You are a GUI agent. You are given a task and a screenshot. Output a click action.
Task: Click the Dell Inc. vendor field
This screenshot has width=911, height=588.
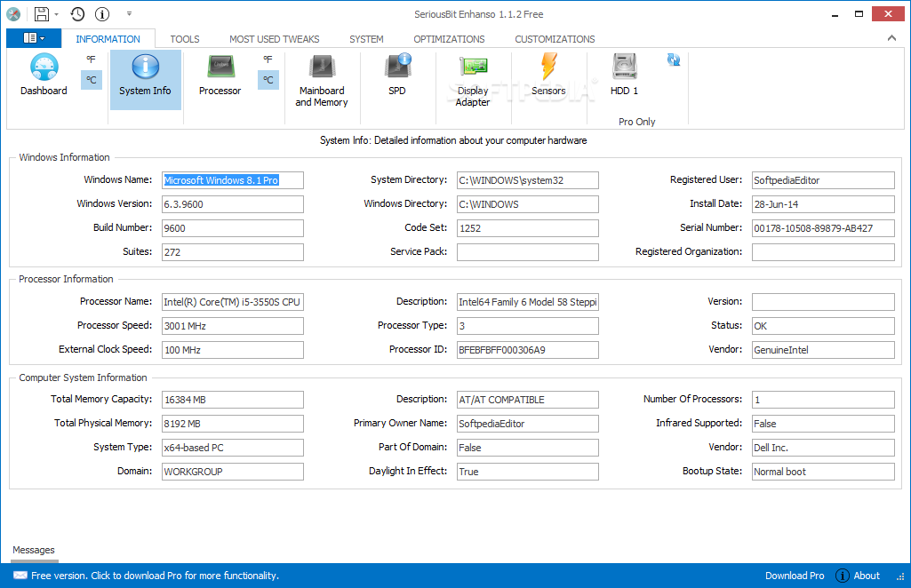click(x=823, y=448)
